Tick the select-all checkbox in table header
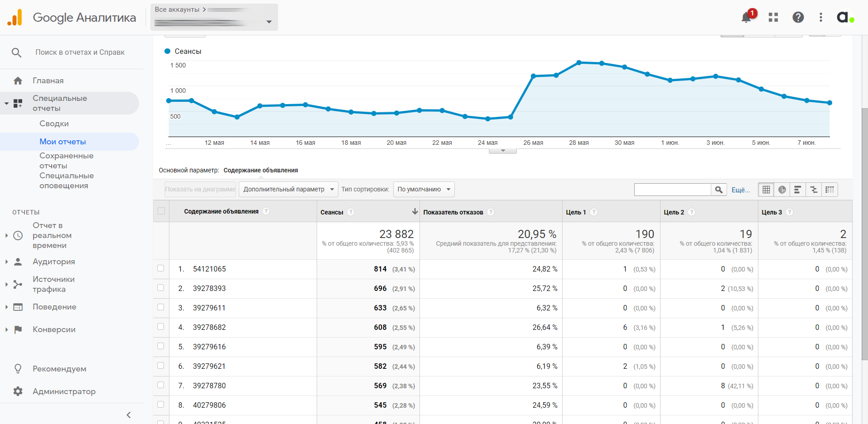This screenshot has height=424, width=868. tap(161, 211)
